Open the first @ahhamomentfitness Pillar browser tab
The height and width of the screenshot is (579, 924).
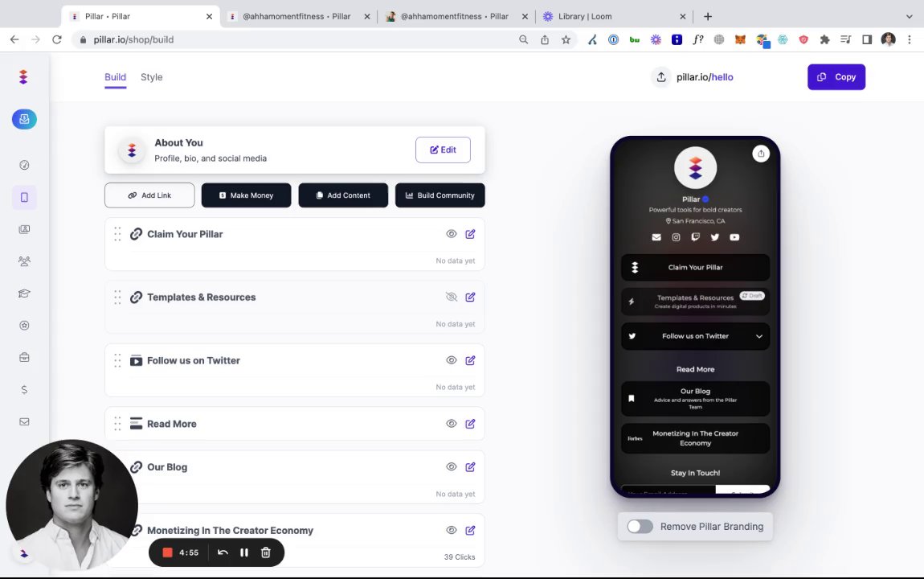pos(299,17)
